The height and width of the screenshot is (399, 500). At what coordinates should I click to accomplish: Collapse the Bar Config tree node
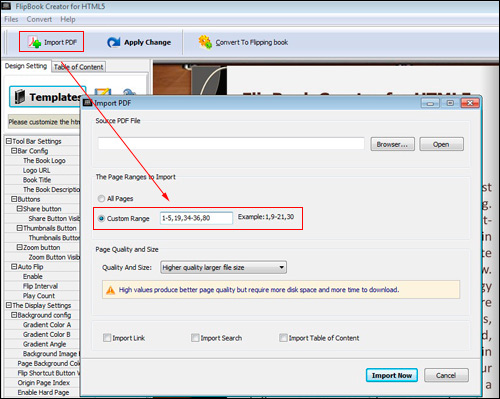pyautogui.click(x=14, y=151)
